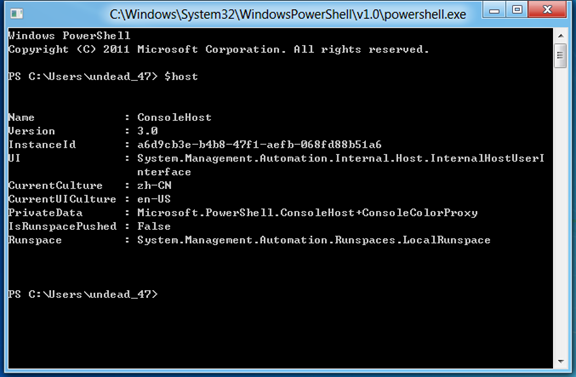Click the vertical scrollbar thumb

(561, 55)
